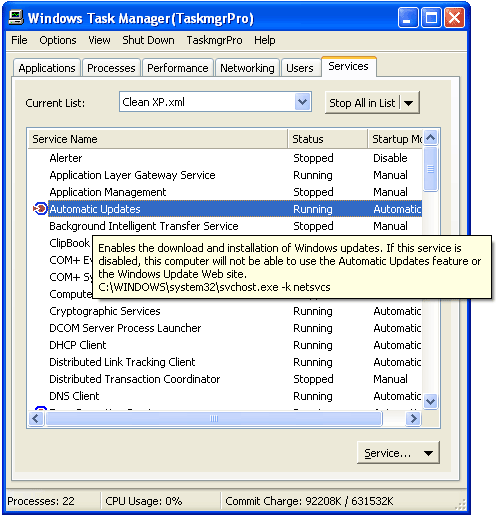This screenshot has height=519, width=496.
Task: Open the Stop All in List dropdown arrow
Action: (x=409, y=103)
